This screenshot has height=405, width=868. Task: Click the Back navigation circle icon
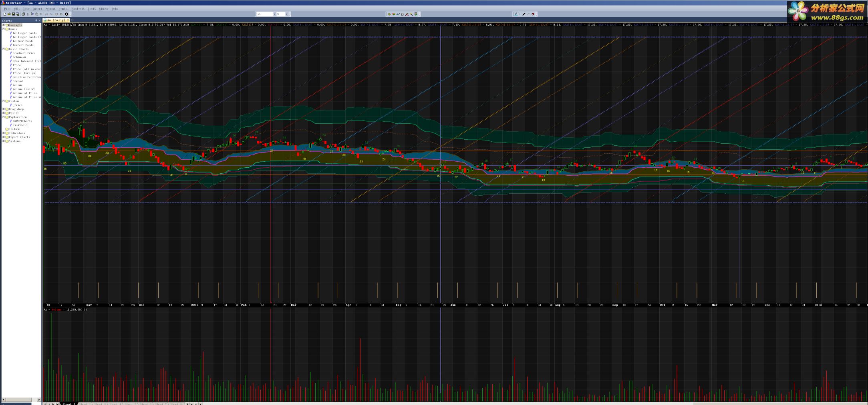coord(56,14)
